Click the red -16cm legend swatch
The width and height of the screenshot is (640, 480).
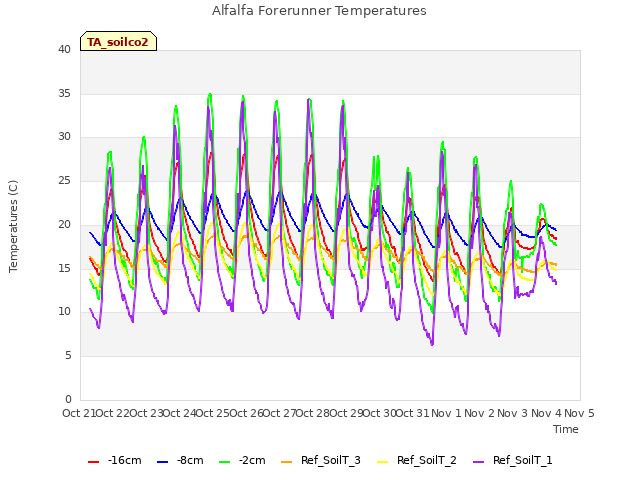(x=93, y=462)
